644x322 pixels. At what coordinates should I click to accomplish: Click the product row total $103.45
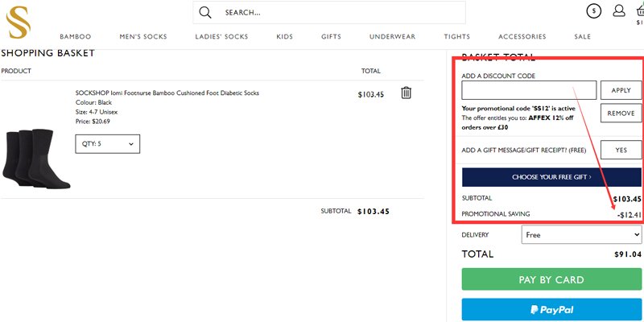click(x=371, y=95)
